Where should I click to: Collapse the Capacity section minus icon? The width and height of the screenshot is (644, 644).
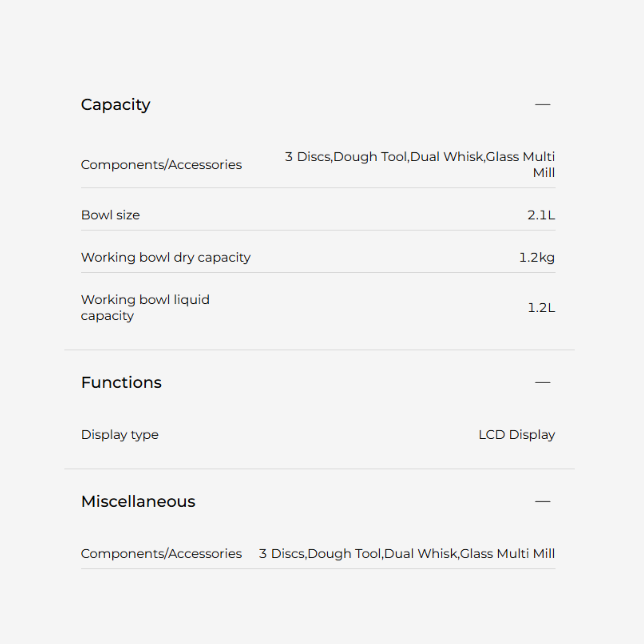[542, 105]
